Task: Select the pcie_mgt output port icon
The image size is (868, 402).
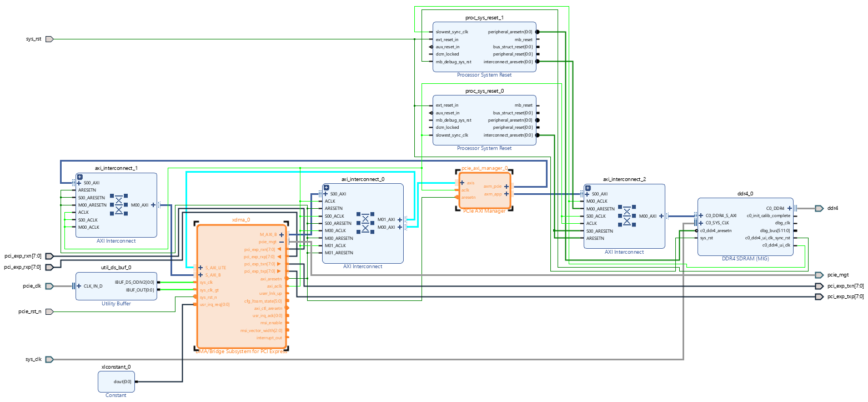Action: pos(819,274)
